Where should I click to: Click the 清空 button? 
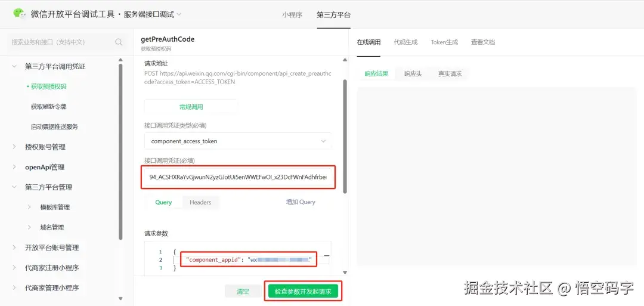tap(243, 292)
